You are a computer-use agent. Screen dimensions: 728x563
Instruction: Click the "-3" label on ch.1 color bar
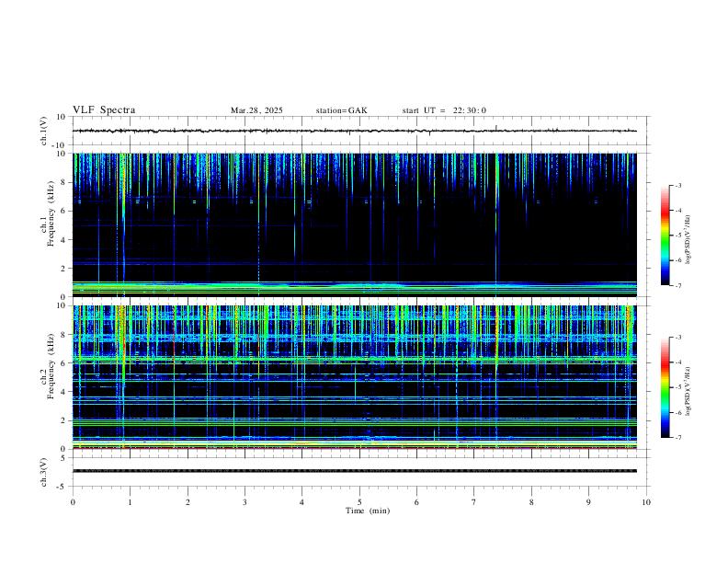tap(677, 186)
